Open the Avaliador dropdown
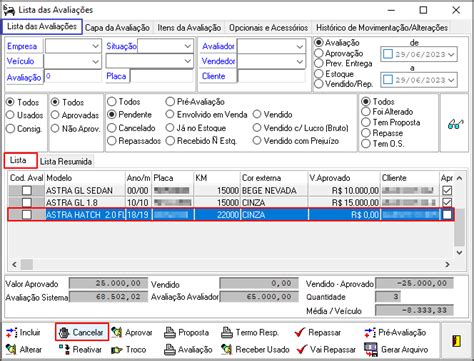The width and height of the screenshot is (474, 361). coord(300,46)
